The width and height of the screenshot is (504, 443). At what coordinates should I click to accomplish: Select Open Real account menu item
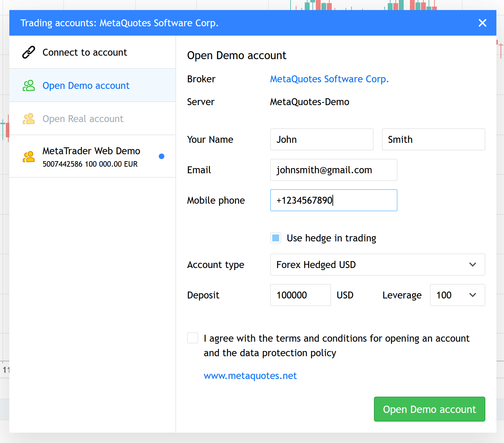[x=83, y=119]
